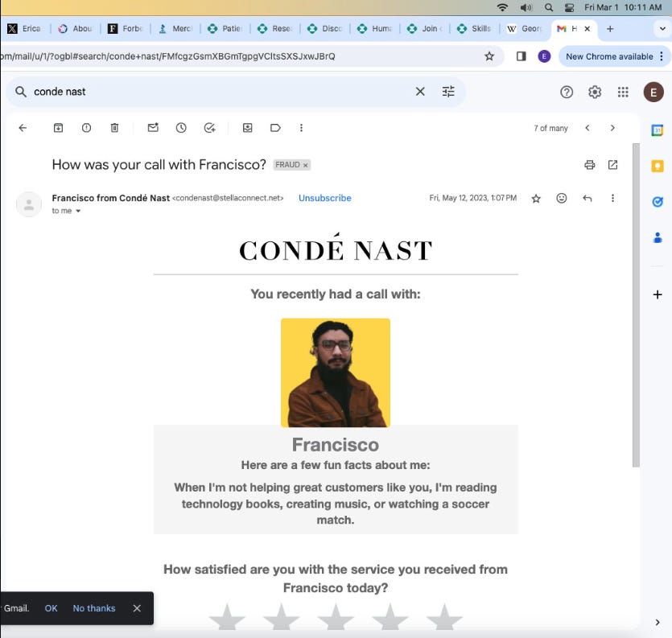
Task: Add emoji reaction to message
Action: point(562,198)
